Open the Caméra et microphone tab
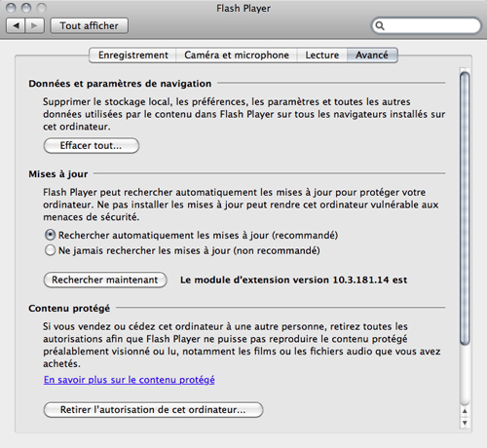The height and width of the screenshot is (448, 487). (x=237, y=56)
